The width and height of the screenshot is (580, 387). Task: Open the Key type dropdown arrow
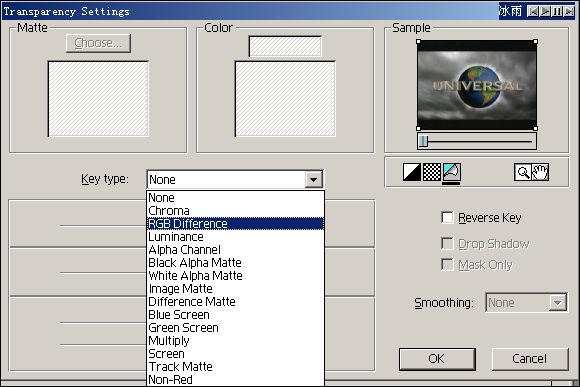(313, 180)
